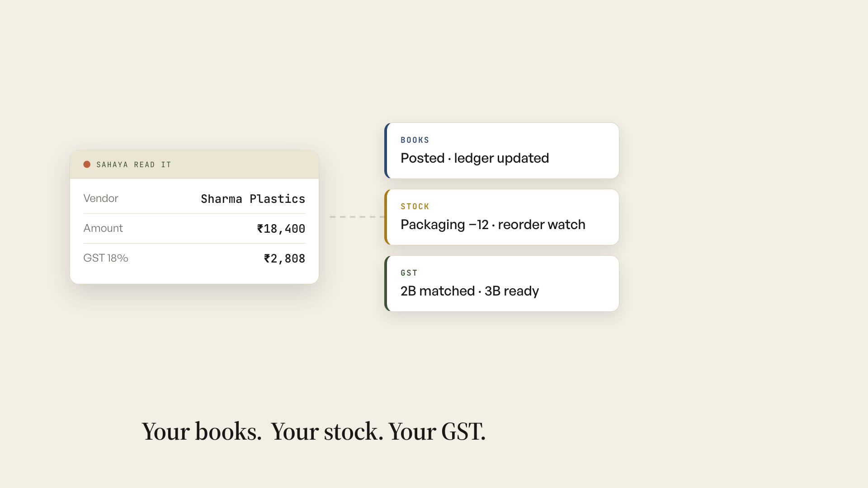Click the SAHAYA READ IT header
Screen dimensions: 868x488
(x=134, y=165)
